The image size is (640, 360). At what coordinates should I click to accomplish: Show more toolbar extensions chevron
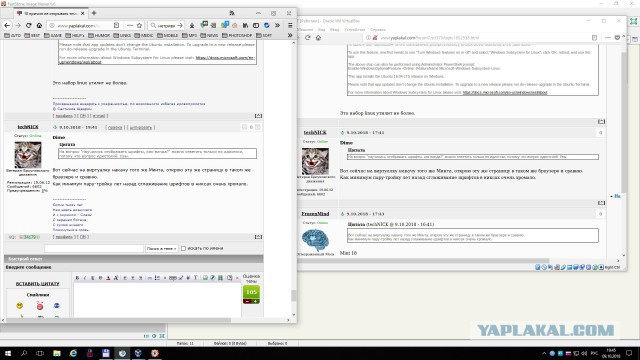[277, 25]
